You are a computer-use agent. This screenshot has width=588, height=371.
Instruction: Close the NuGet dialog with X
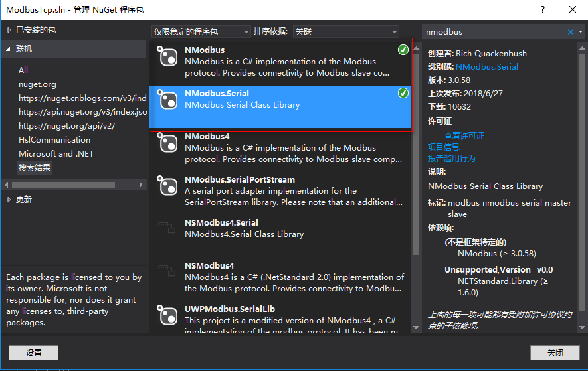coord(573,9)
